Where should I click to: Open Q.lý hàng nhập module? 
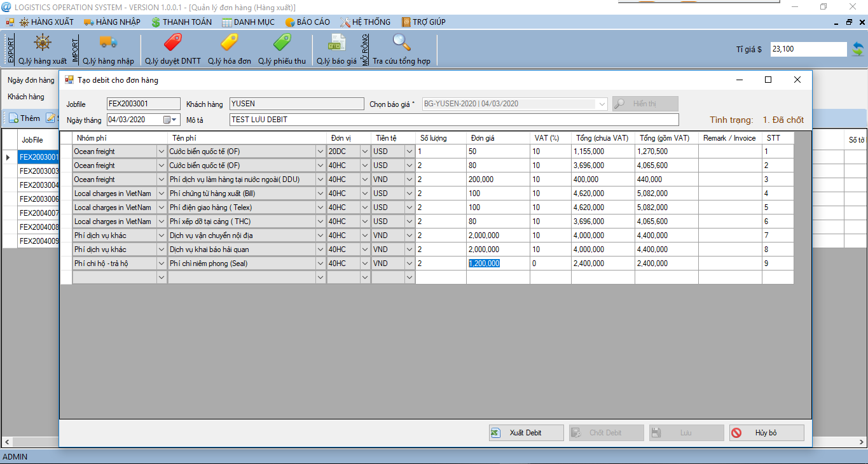[108, 48]
